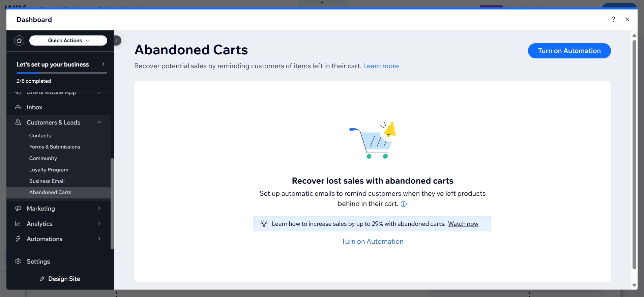This screenshot has height=297, width=644.
Task: Click the Settings gear icon
Action: 18,262
